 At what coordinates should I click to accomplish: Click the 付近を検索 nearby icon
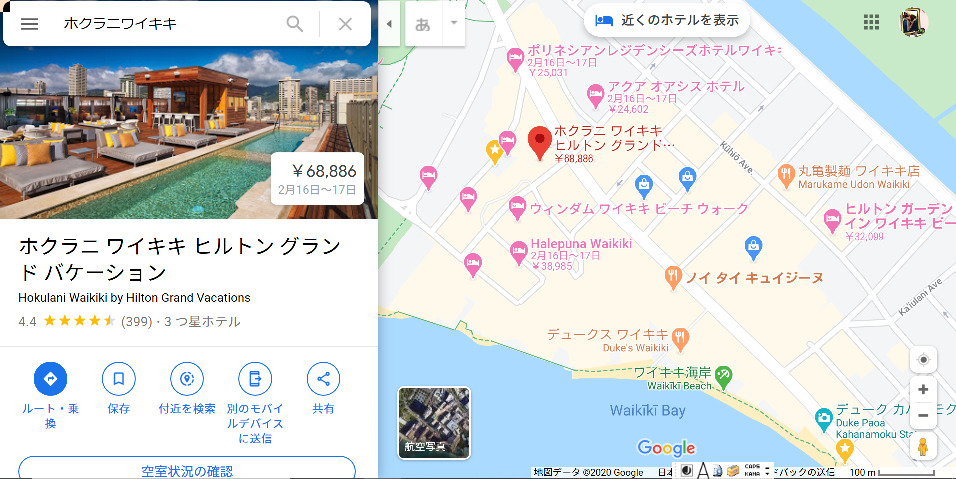click(x=187, y=379)
